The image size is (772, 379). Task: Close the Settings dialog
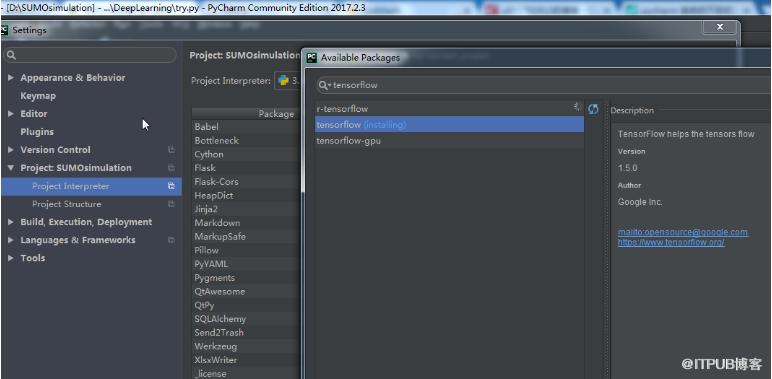click(720, 28)
